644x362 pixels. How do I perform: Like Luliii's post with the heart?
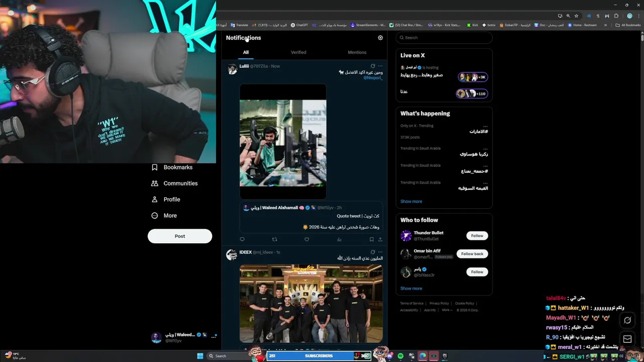307,239
